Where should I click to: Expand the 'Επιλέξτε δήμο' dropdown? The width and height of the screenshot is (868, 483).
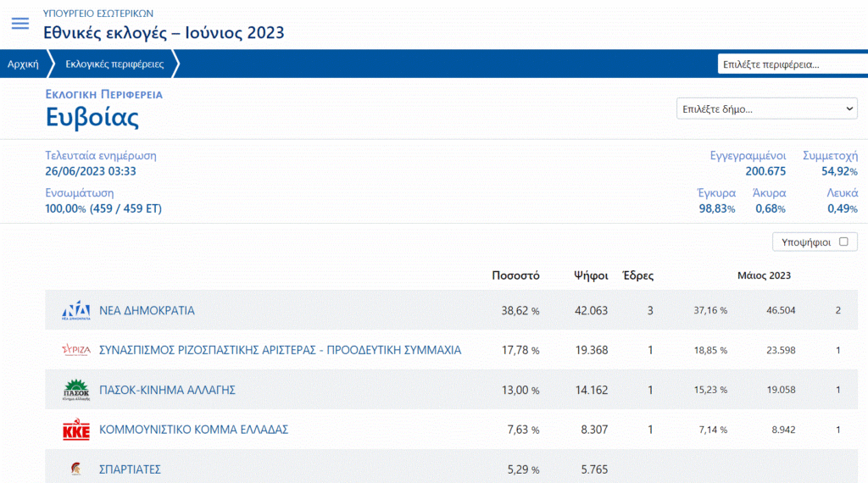coord(766,109)
